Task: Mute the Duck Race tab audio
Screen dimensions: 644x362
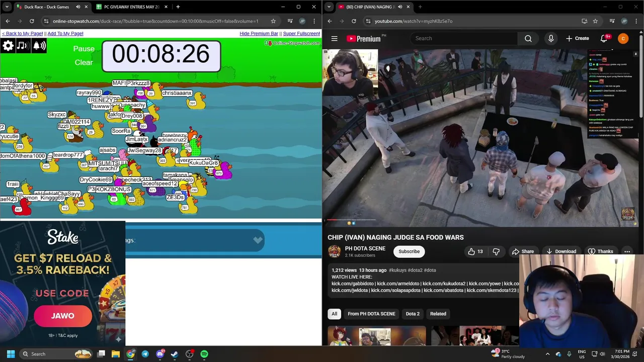Action: (78, 7)
